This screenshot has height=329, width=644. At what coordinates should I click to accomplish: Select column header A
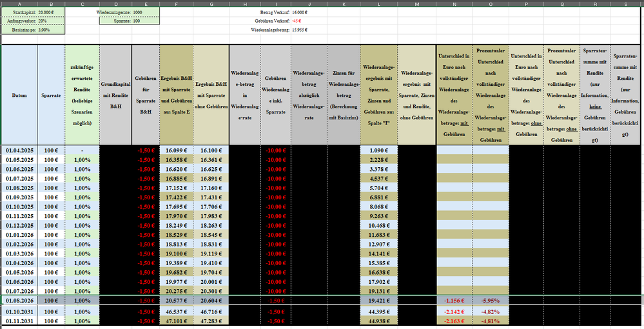[19, 4]
